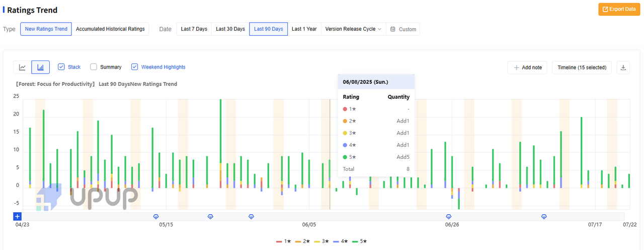Image resolution: width=644 pixels, height=250 pixels.
Task: Click the plus icon in Add note
Action: click(x=516, y=68)
